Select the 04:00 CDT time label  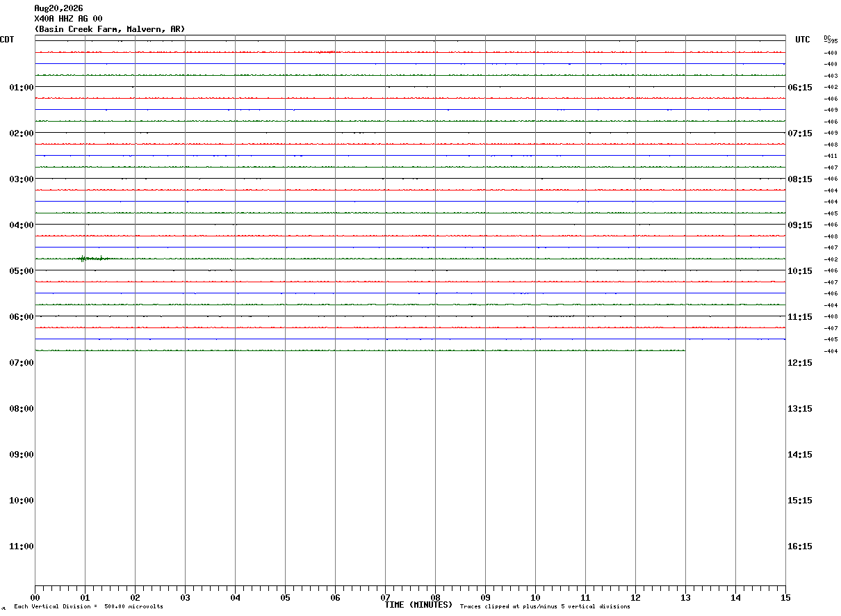22,225
